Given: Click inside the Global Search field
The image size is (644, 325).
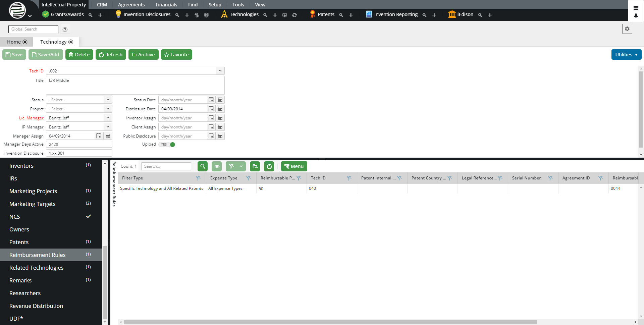Looking at the screenshot, I should pyautogui.click(x=33, y=29).
